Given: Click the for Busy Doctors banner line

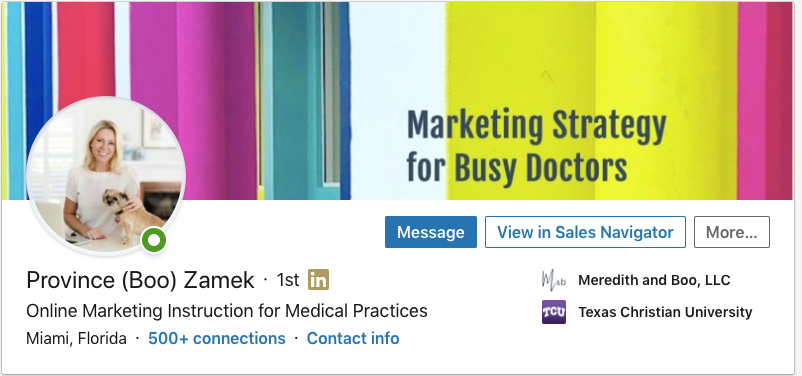Looking at the screenshot, I should (x=517, y=167).
